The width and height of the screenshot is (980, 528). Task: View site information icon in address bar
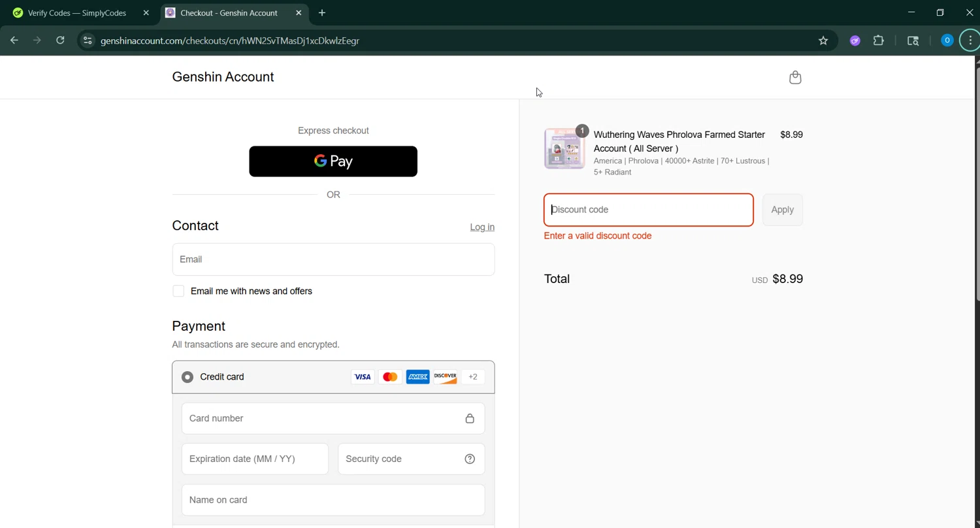(88, 41)
